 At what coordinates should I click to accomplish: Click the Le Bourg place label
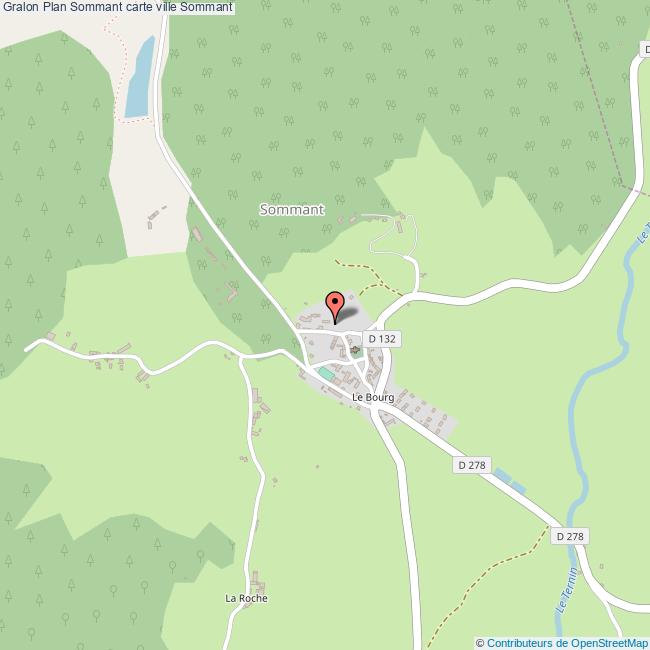[x=373, y=397]
